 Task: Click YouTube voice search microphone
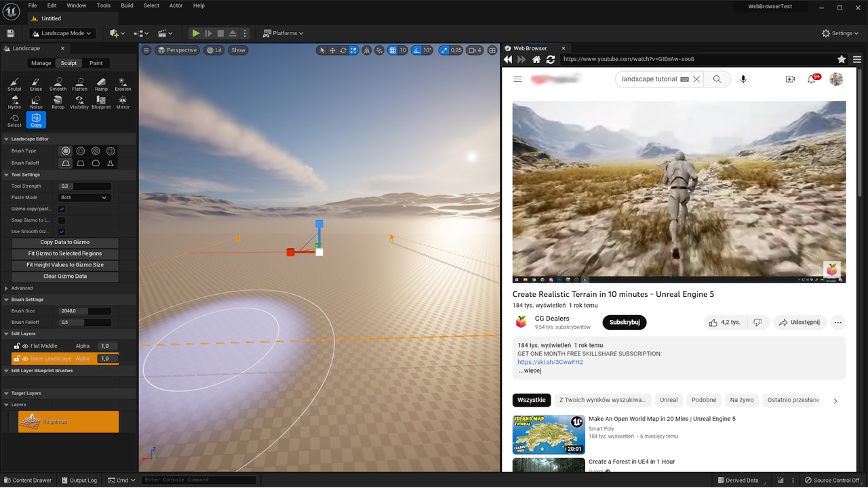point(743,79)
